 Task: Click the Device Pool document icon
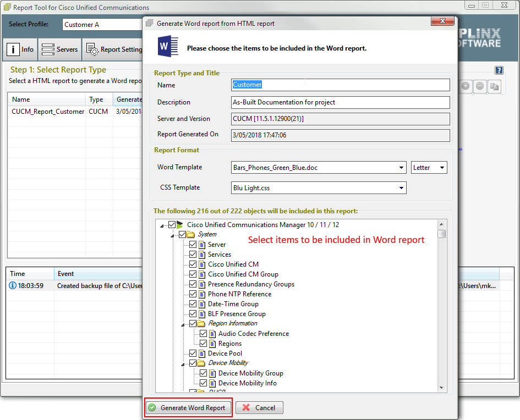pyautogui.click(x=202, y=353)
